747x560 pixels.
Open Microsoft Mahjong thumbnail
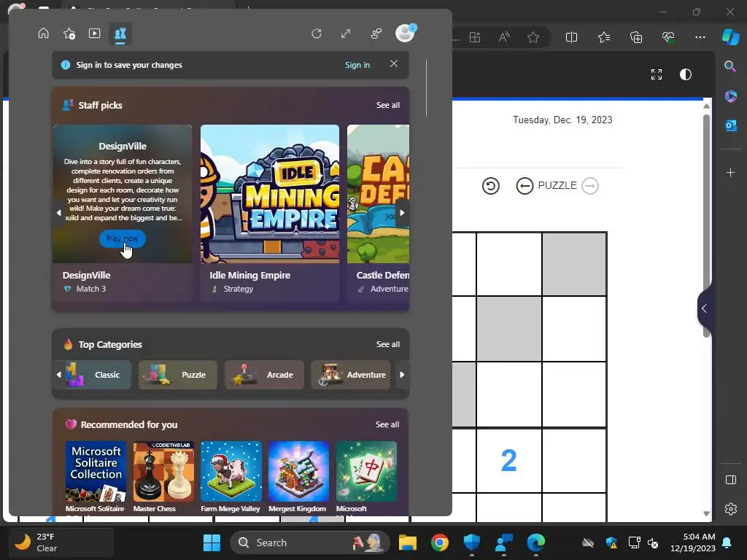[x=366, y=472]
